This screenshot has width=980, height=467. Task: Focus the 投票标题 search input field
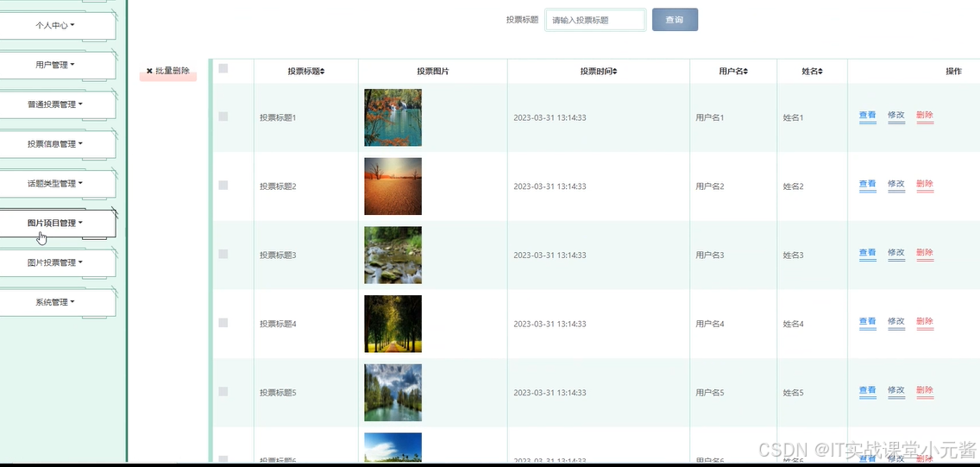(x=595, y=20)
